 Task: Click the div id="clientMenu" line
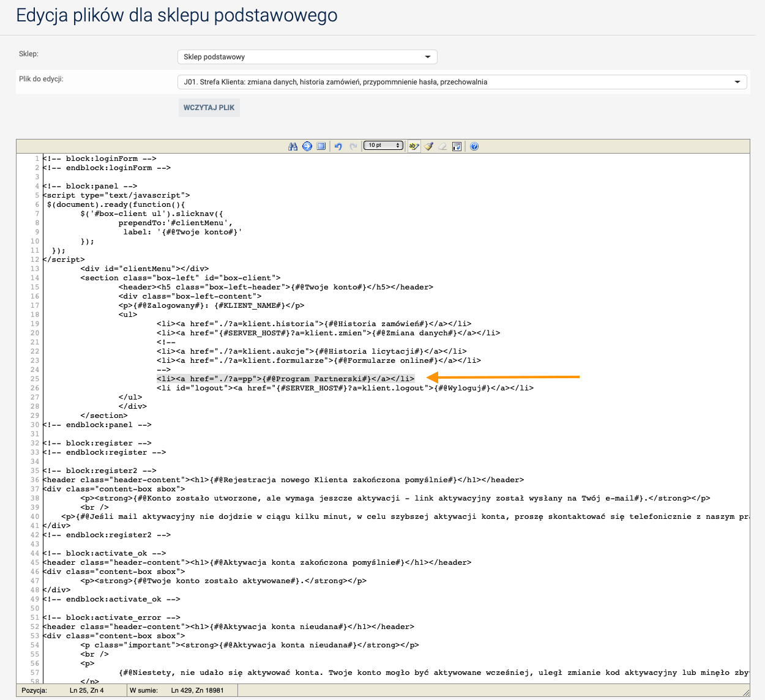[x=144, y=269]
